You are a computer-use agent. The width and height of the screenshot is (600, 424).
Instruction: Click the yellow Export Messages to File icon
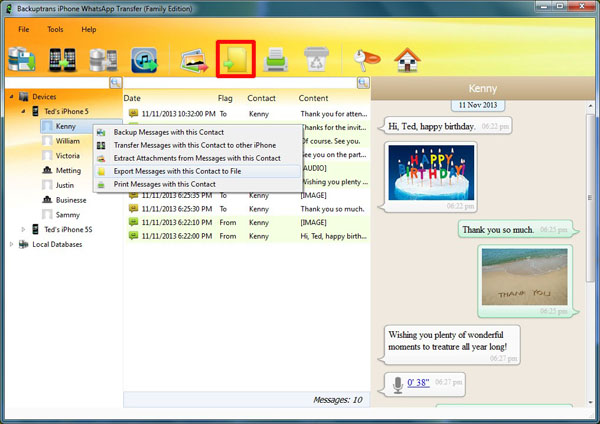[x=236, y=59]
